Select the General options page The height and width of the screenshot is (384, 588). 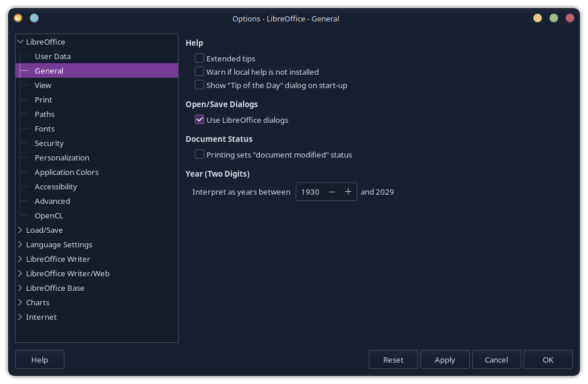point(97,71)
